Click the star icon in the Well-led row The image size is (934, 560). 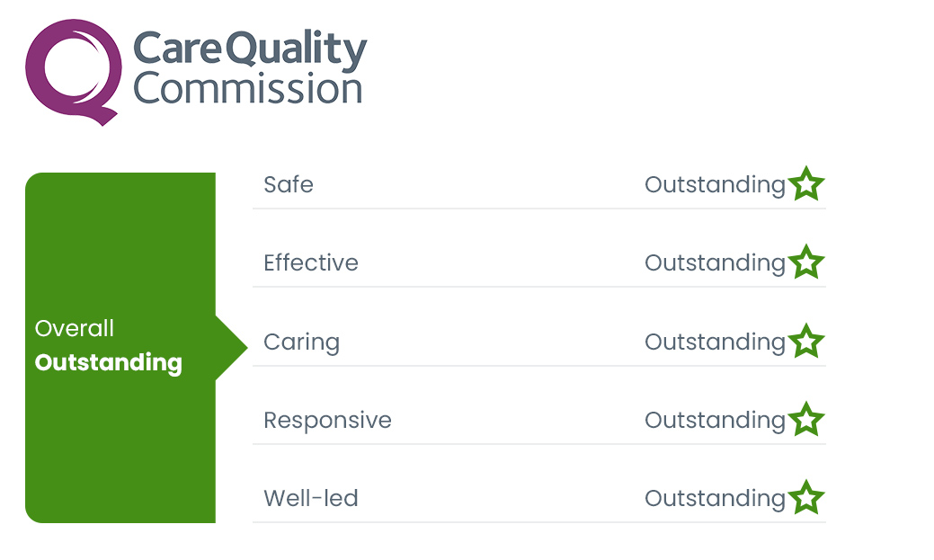point(806,498)
